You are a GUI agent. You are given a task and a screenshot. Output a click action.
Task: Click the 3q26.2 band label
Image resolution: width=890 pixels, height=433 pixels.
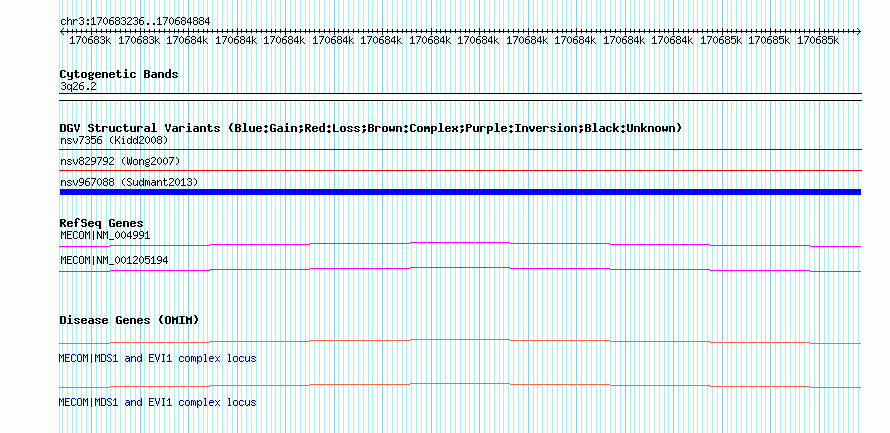(x=76, y=86)
